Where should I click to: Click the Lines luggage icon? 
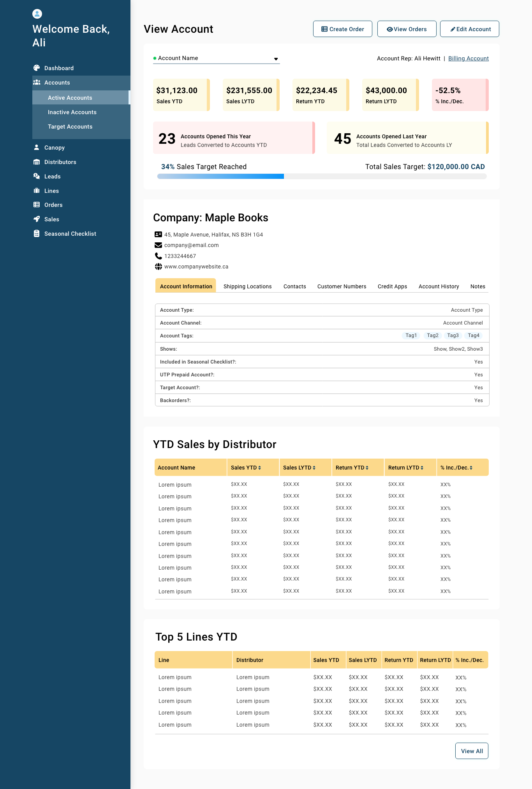[x=37, y=191]
